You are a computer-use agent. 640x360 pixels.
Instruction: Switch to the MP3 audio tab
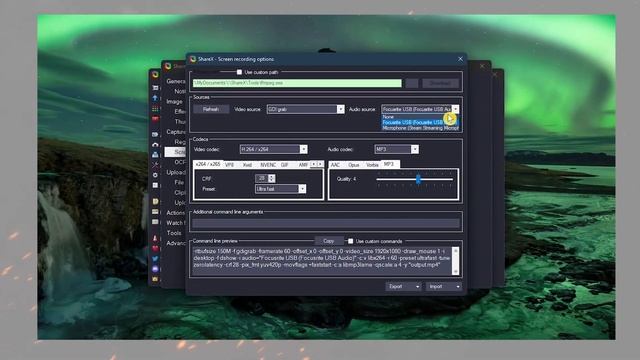389,164
